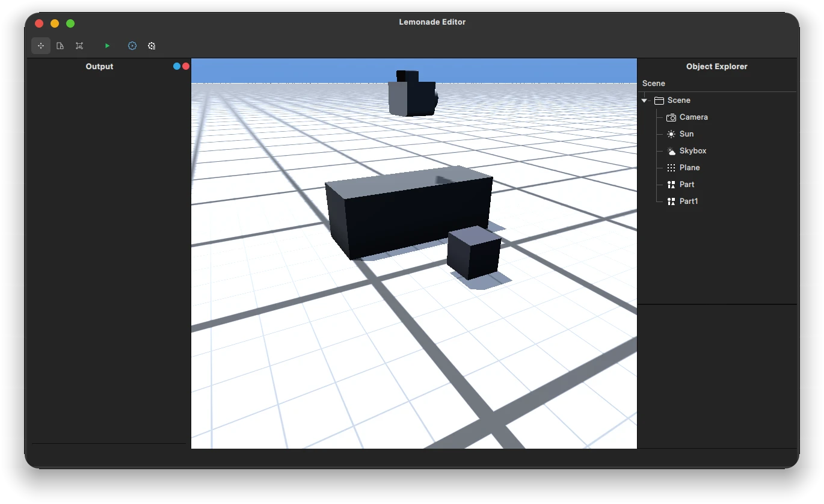Select the Transform/Scale tool
Screen dimensions: 824x504
coord(79,45)
